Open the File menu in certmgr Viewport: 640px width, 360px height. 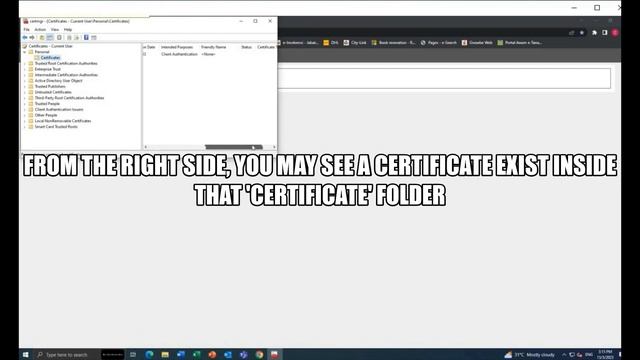tap(27, 30)
